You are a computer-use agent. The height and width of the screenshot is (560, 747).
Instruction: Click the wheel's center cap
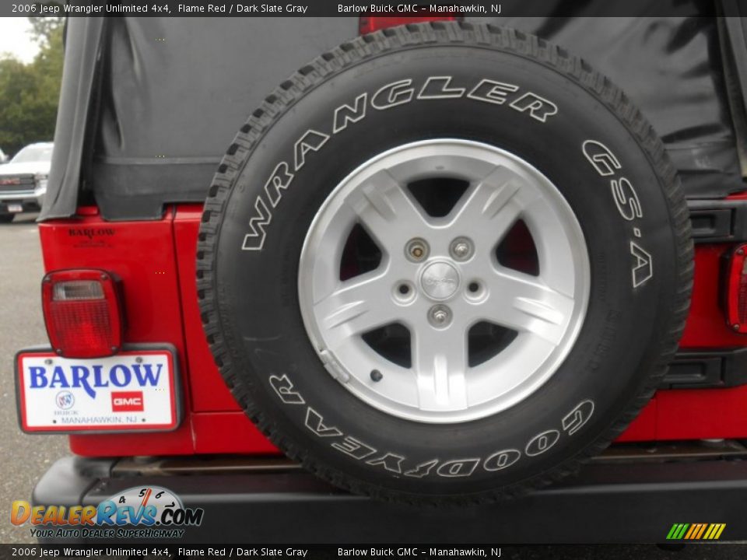point(440,280)
